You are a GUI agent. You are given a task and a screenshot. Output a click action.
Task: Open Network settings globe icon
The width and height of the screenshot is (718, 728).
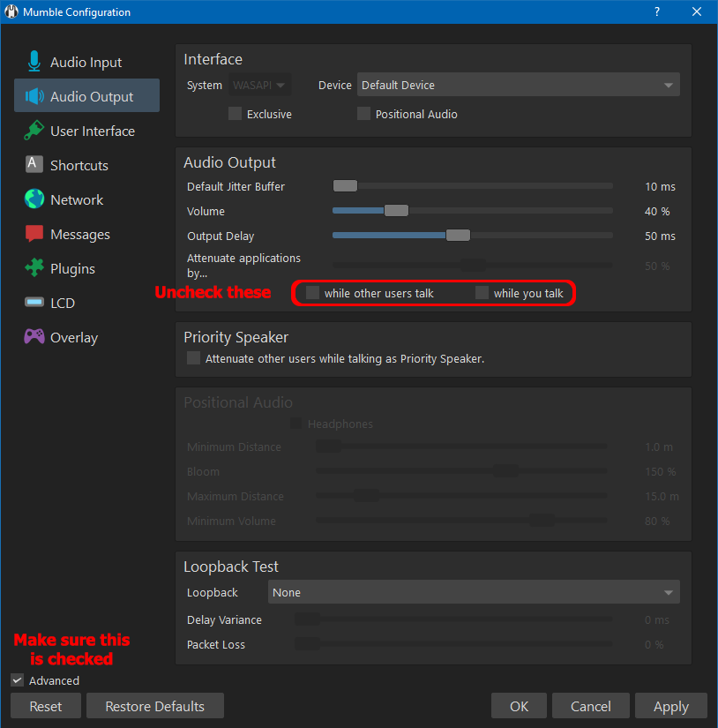pyautogui.click(x=34, y=199)
